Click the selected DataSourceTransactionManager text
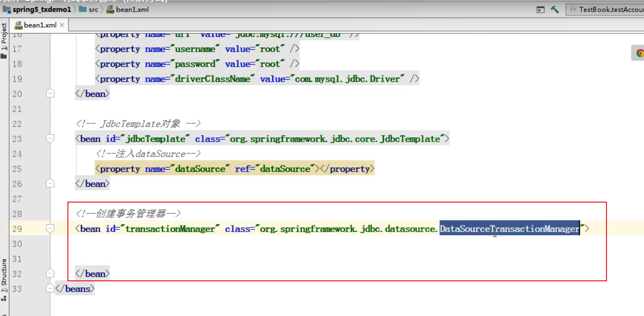 point(510,229)
